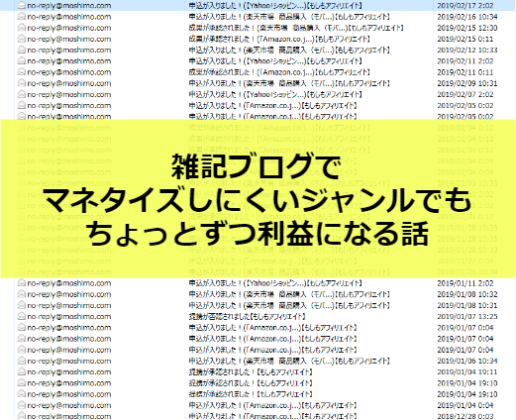
Task: Open the Rakuten email dated 2019/01/08 10:31
Action: click(289, 305)
